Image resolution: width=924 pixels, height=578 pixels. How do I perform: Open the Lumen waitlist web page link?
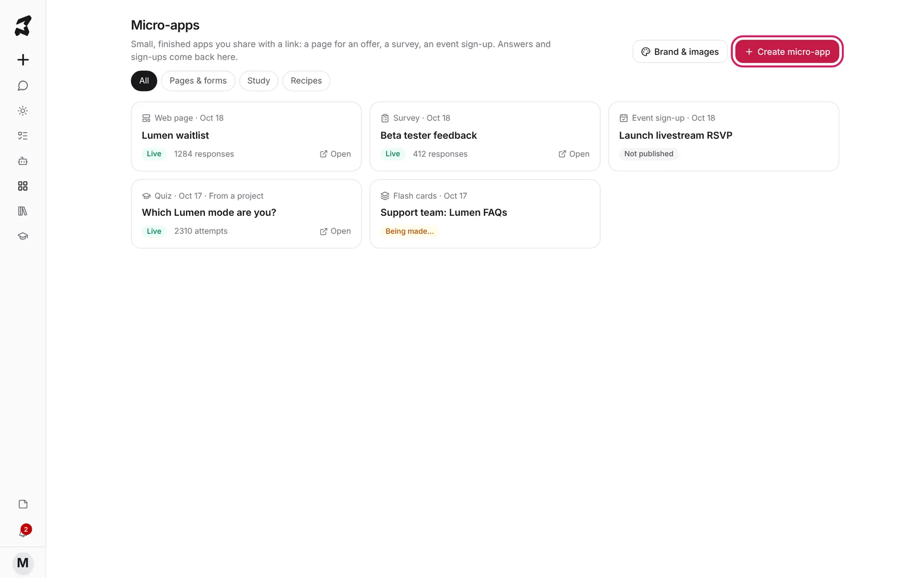(335, 154)
